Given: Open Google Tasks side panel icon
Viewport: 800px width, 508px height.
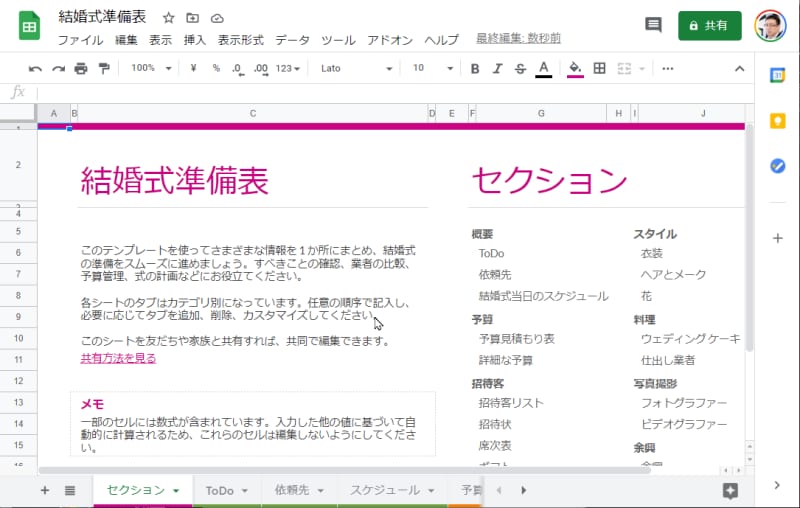Looking at the screenshot, I should 777,166.
